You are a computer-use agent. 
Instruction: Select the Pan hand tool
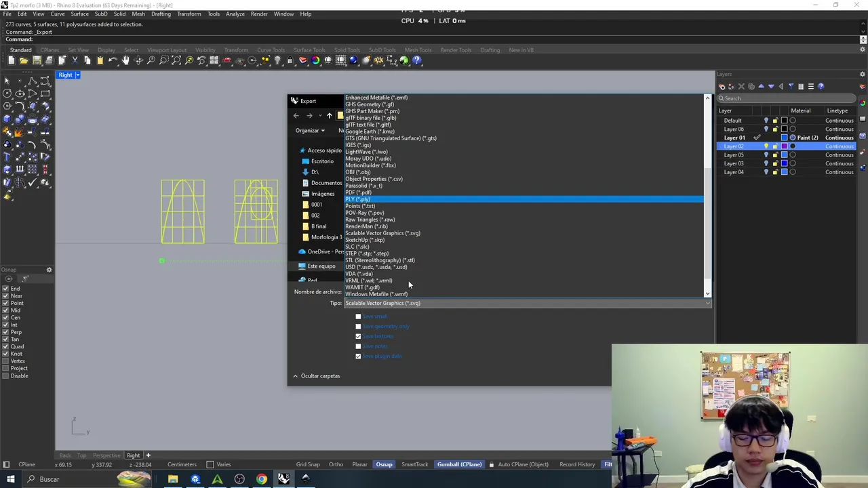coord(125,60)
